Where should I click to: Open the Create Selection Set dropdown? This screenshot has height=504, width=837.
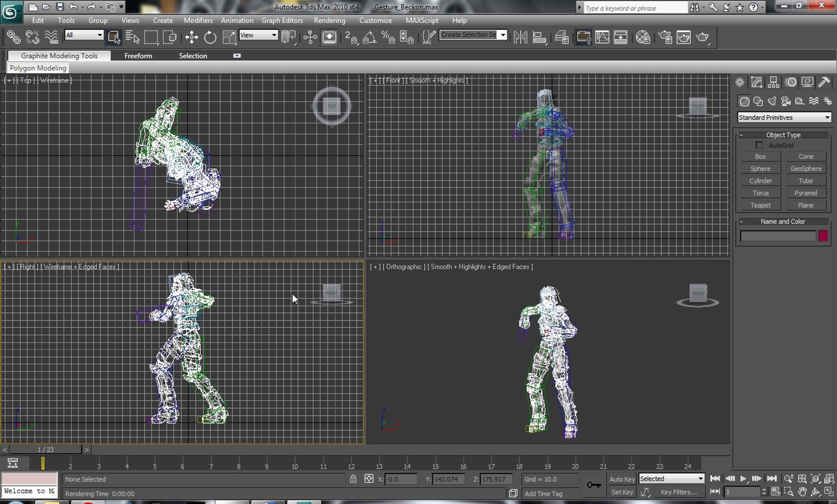(503, 35)
